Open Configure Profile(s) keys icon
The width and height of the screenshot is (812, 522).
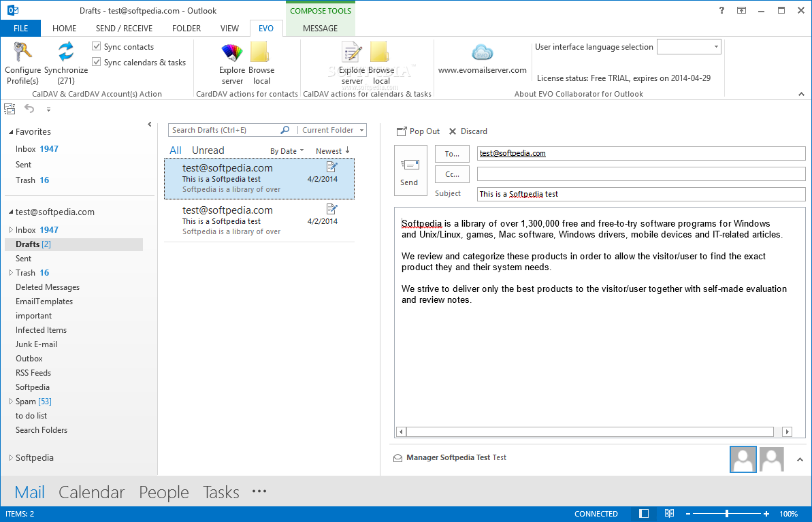pos(22,52)
